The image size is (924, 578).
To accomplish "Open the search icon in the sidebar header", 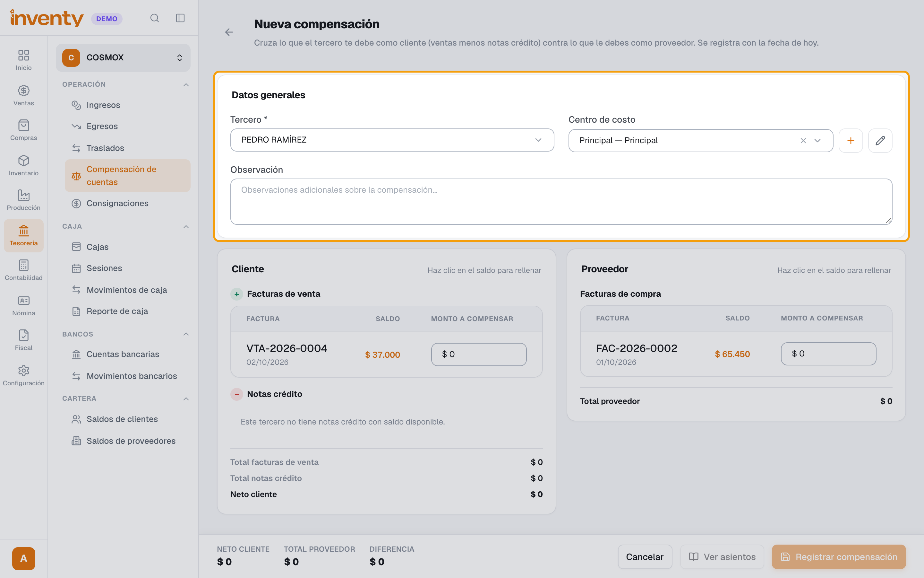I will click(154, 18).
